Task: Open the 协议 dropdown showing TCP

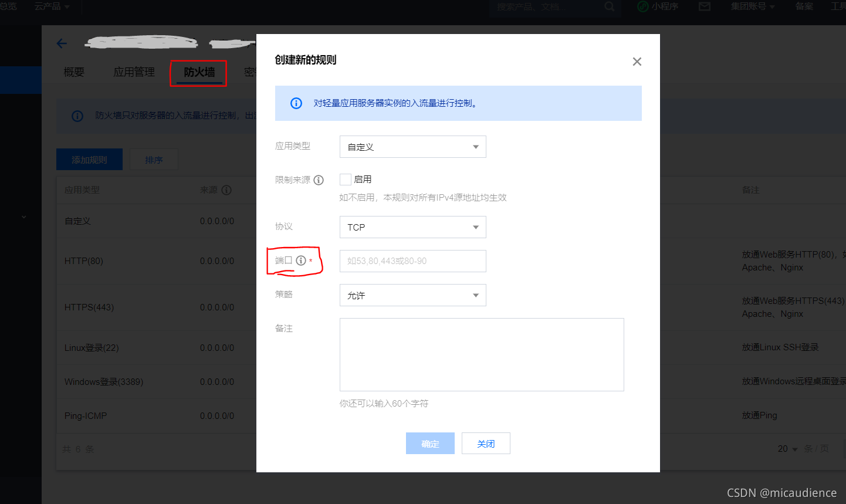Action: pos(413,227)
